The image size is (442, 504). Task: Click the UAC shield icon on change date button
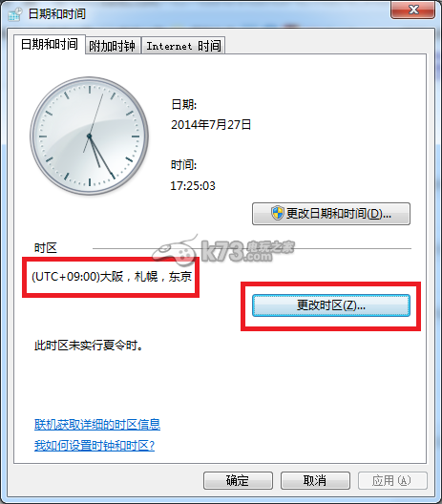[x=277, y=213]
